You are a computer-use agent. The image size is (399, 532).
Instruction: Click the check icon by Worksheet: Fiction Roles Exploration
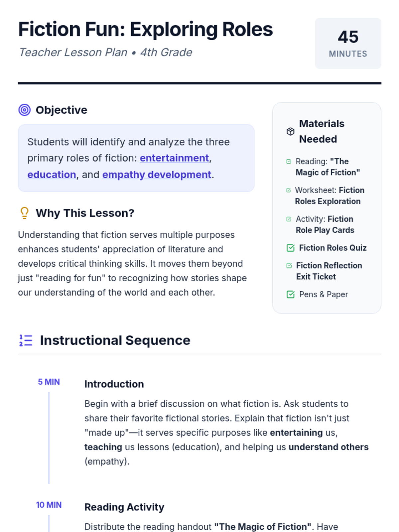coord(289,190)
